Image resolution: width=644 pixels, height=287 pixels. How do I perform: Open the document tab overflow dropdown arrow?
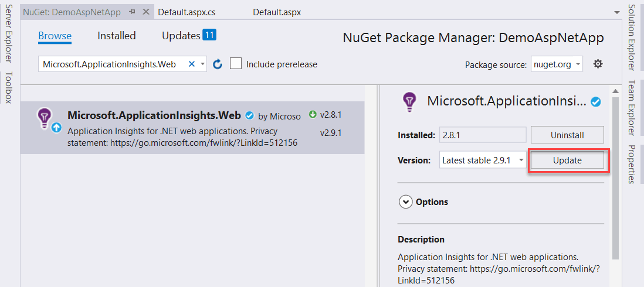pos(617,13)
